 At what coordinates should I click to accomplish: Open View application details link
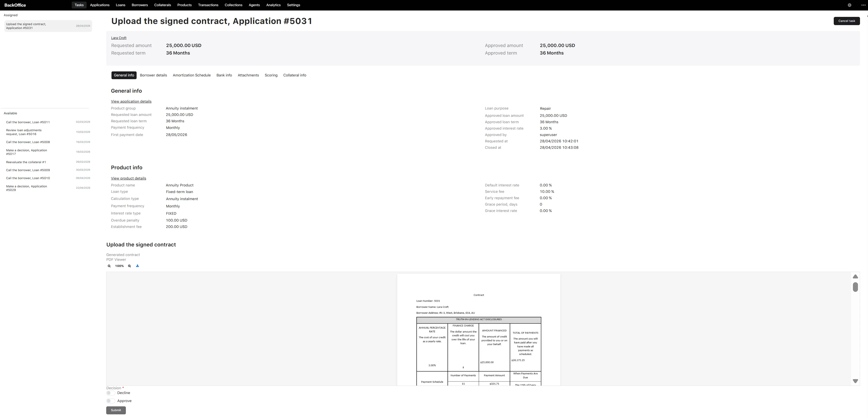click(131, 102)
